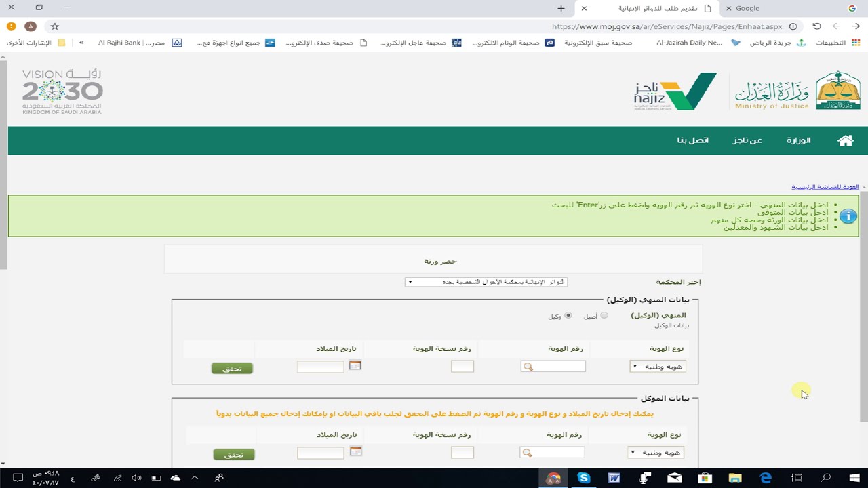Open Word from the taskbar

(x=614, y=478)
